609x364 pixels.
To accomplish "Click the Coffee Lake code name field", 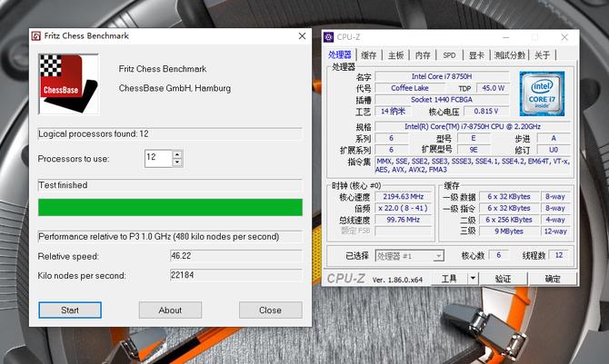I will pyautogui.click(x=410, y=88).
